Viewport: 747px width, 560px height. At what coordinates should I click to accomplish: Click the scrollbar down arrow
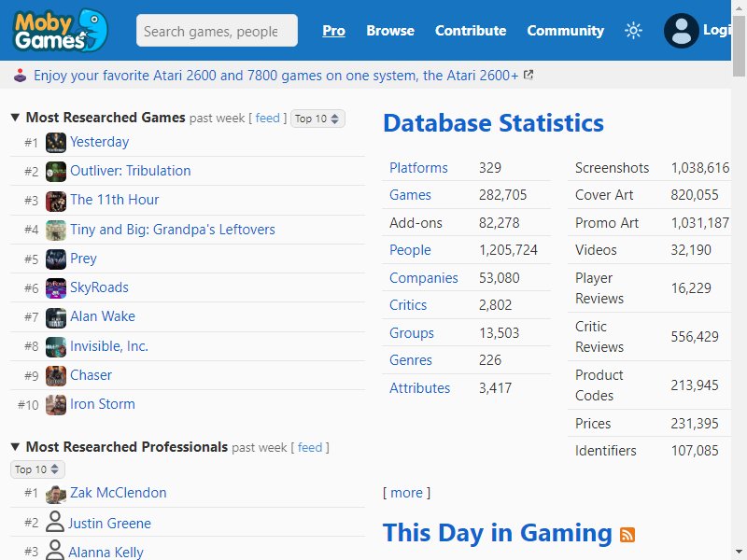click(739, 553)
